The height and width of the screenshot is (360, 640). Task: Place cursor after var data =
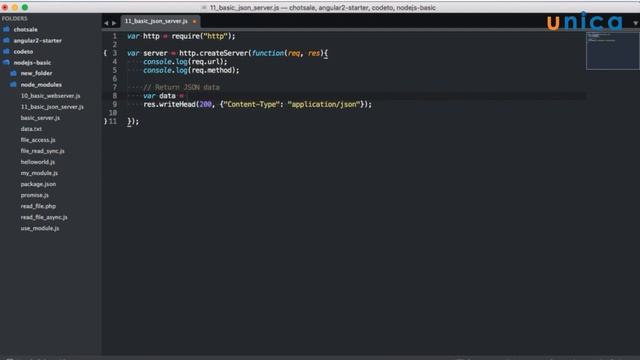[186, 96]
